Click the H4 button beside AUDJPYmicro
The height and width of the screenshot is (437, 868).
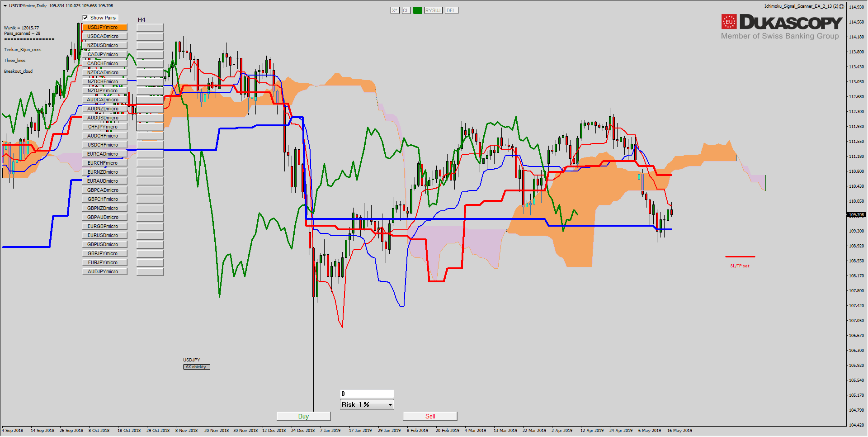tap(150, 271)
